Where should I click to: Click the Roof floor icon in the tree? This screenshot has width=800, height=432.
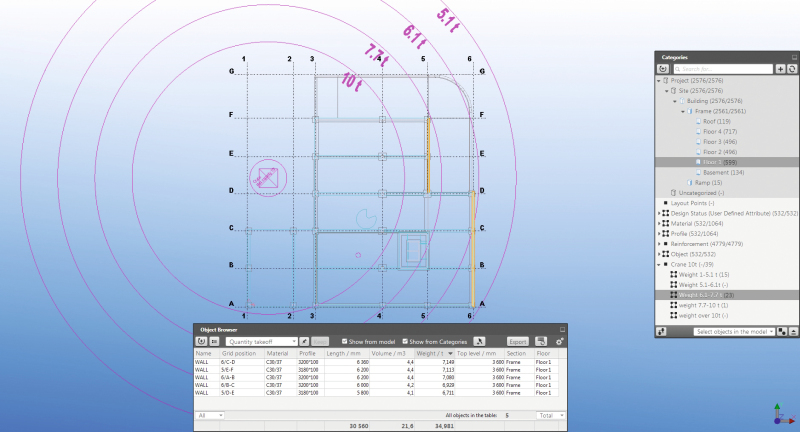click(698, 121)
